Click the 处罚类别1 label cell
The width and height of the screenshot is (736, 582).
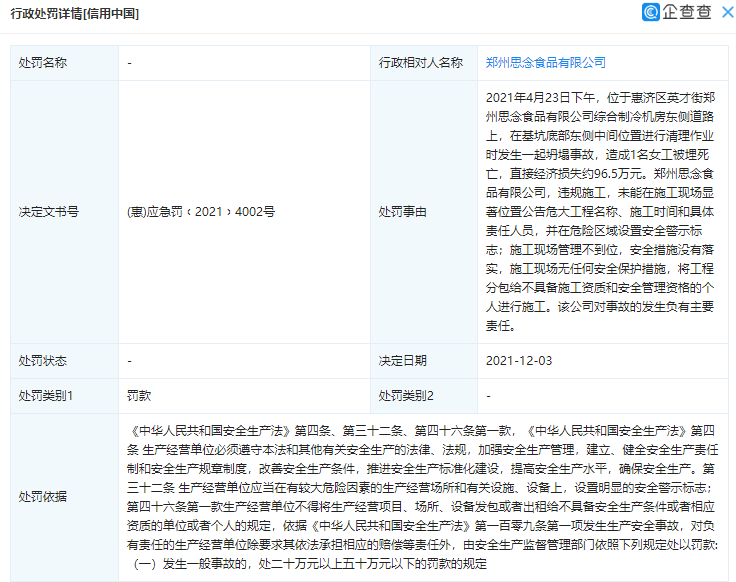pos(64,396)
